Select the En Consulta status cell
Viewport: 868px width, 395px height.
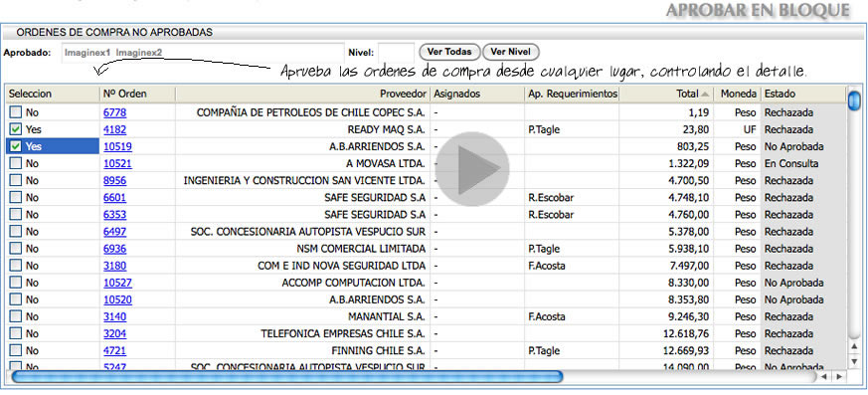tap(803, 163)
